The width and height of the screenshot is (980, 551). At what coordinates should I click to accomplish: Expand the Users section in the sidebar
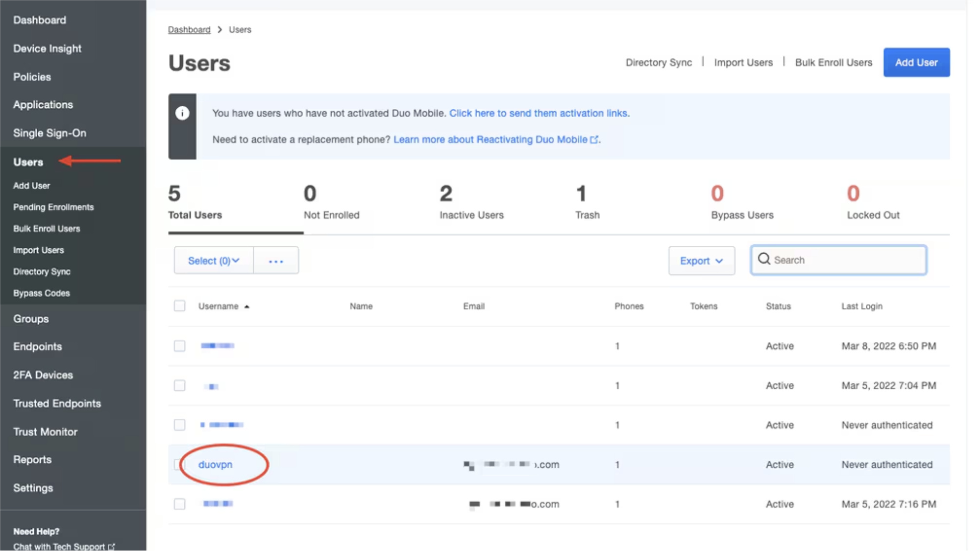click(x=27, y=162)
